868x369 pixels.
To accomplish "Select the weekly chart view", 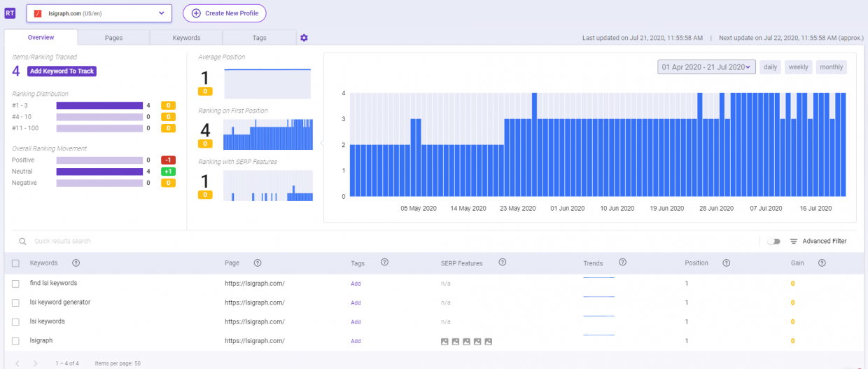I will (798, 67).
